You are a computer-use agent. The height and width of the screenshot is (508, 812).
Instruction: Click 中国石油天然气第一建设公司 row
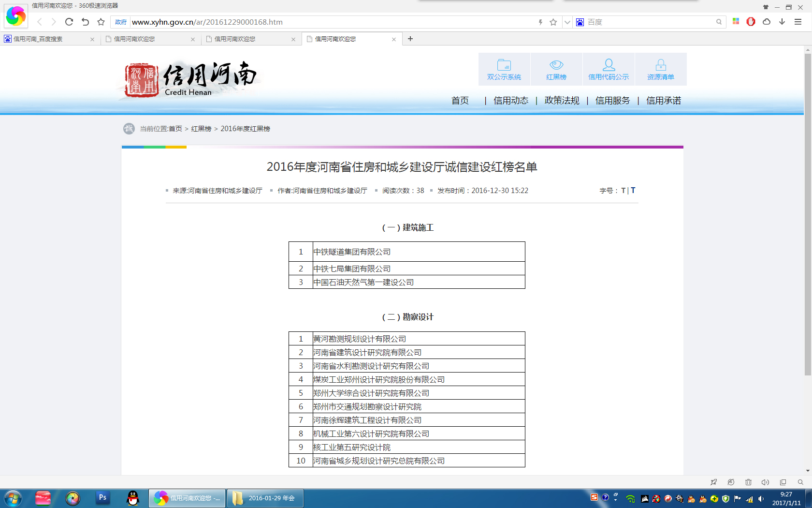pos(407,282)
